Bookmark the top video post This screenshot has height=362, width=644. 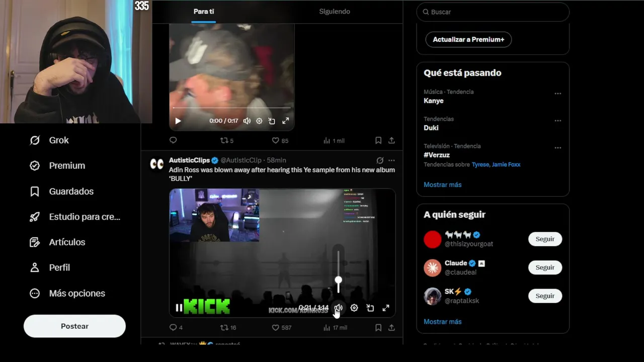(x=378, y=140)
